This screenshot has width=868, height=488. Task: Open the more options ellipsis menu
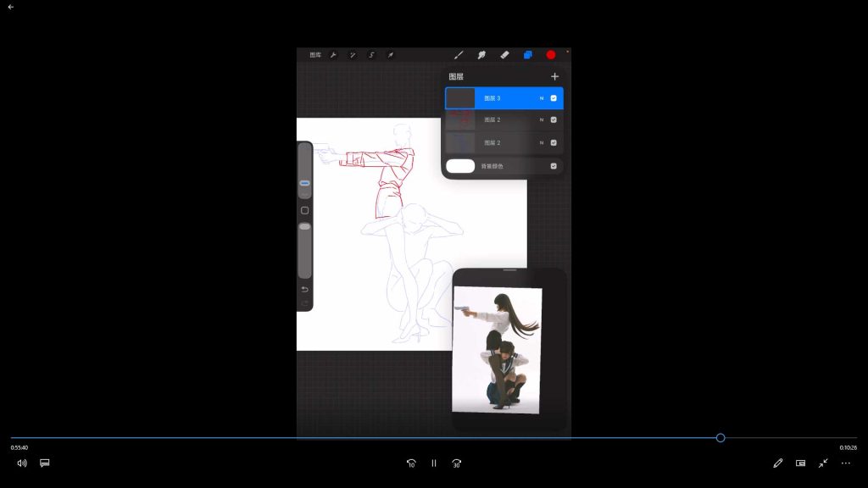846,463
